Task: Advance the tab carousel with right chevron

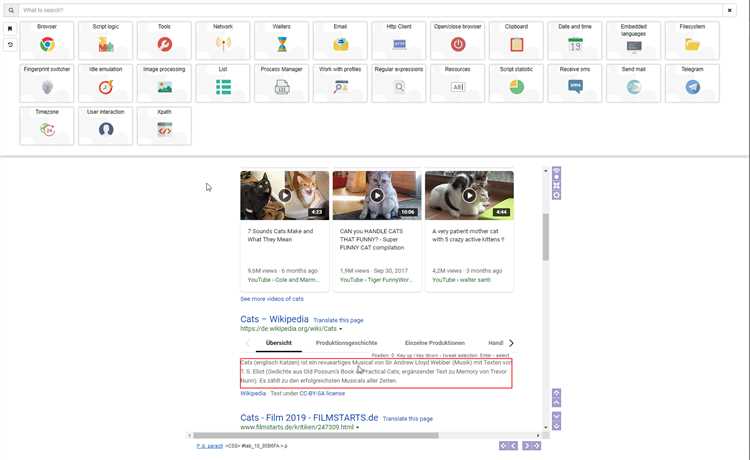Action: coord(511,343)
